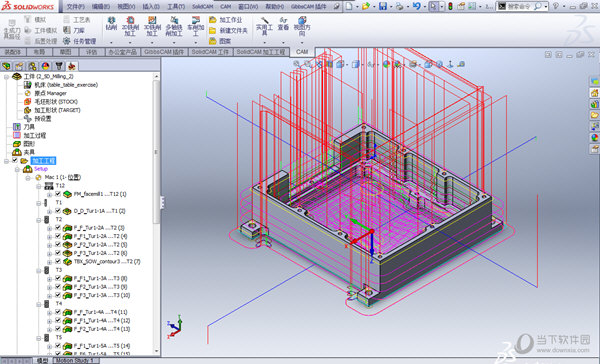Switch to the GibbsCAM 插件 tab
The width and height of the screenshot is (600, 364).
pyautogui.click(x=164, y=52)
